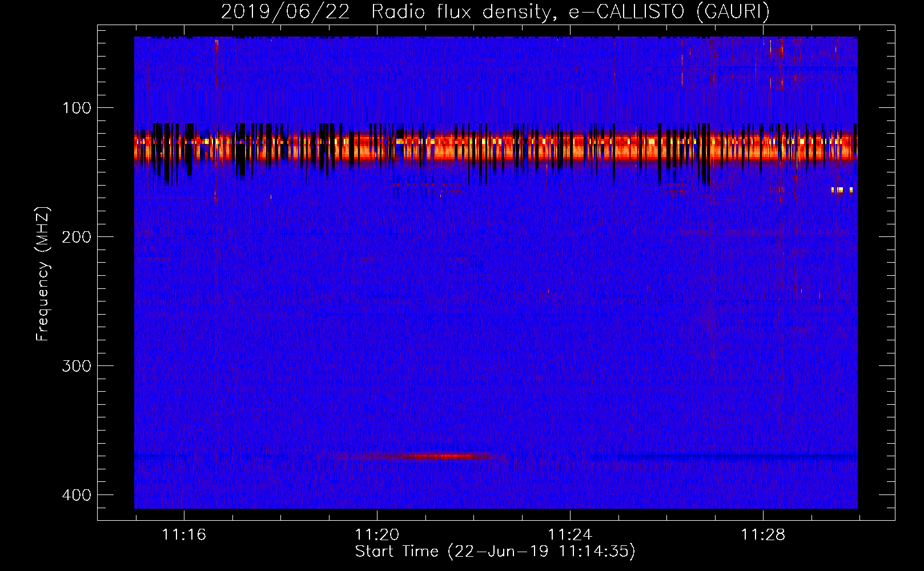Screen dimensions: 924x571
Task: Click the 'Start Time (22-Jun-19 11:14:35)' label
Action: point(495,551)
